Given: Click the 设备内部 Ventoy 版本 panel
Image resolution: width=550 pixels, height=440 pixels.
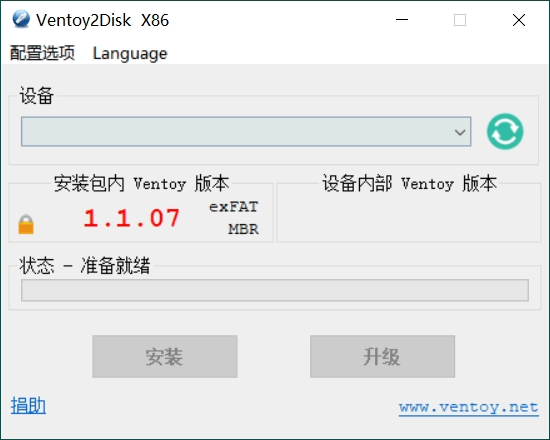Looking at the screenshot, I should pos(409,212).
